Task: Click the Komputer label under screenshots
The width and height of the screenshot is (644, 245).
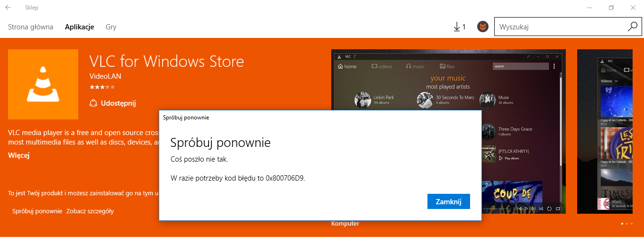Action: point(345,224)
